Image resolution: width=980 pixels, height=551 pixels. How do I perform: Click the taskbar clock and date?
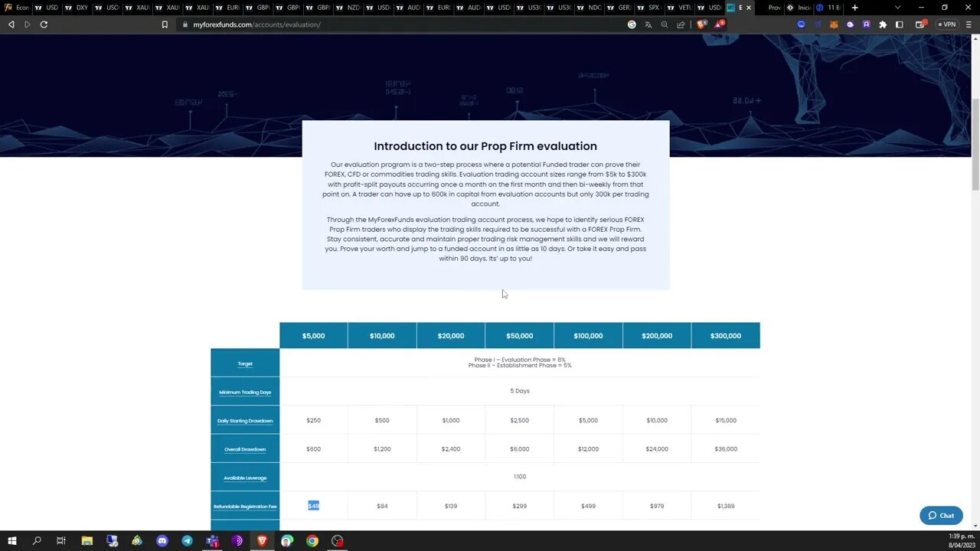(x=960, y=541)
